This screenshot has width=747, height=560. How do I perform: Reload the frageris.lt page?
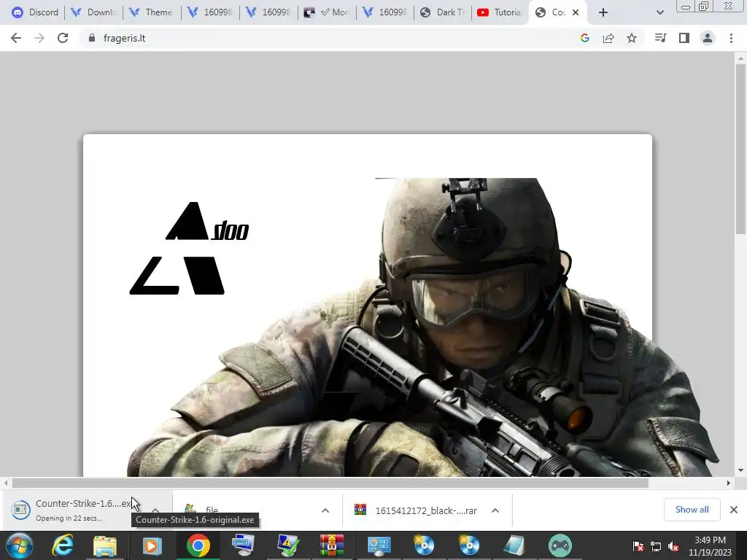tap(63, 38)
